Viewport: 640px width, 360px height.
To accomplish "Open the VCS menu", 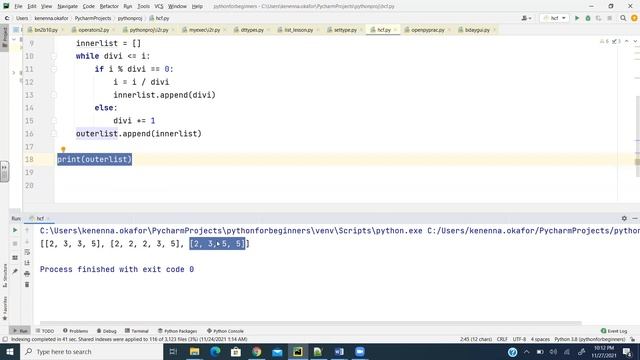I will [159, 6].
